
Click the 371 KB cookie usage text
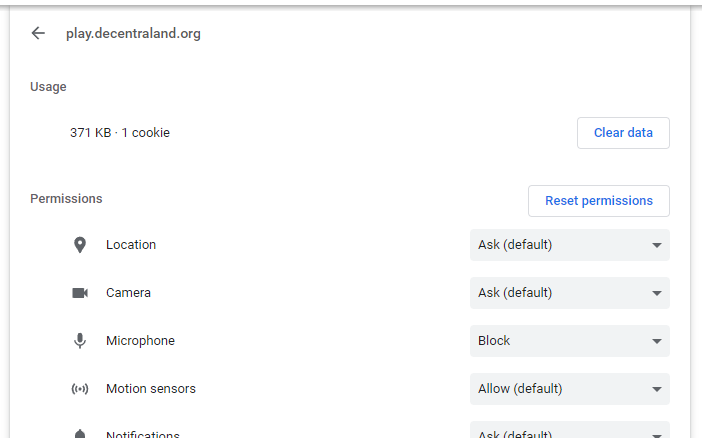(120, 133)
